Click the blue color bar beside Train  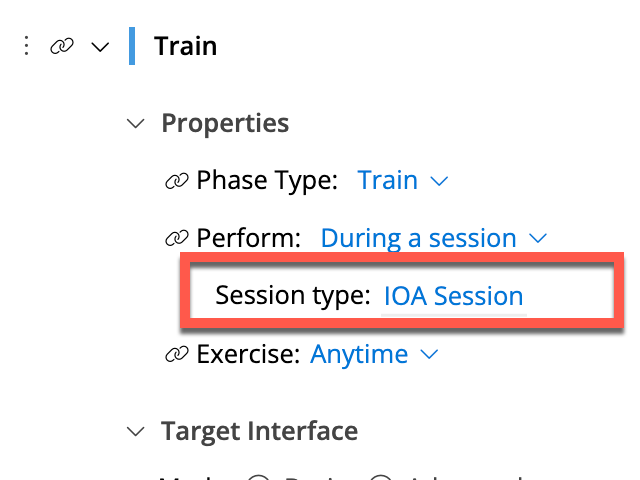[132, 46]
